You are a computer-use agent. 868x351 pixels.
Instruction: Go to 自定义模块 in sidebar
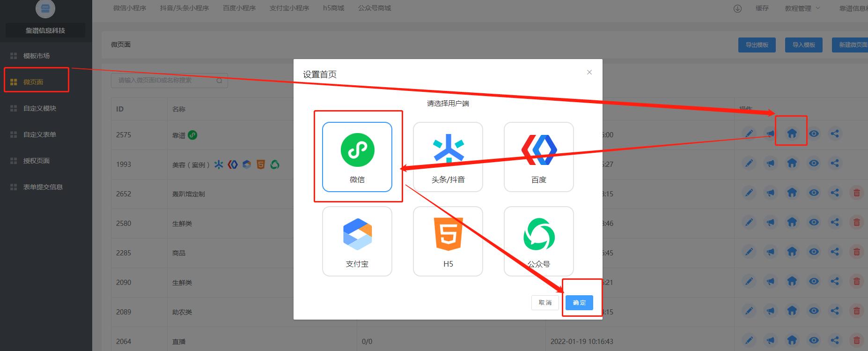pos(45,108)
